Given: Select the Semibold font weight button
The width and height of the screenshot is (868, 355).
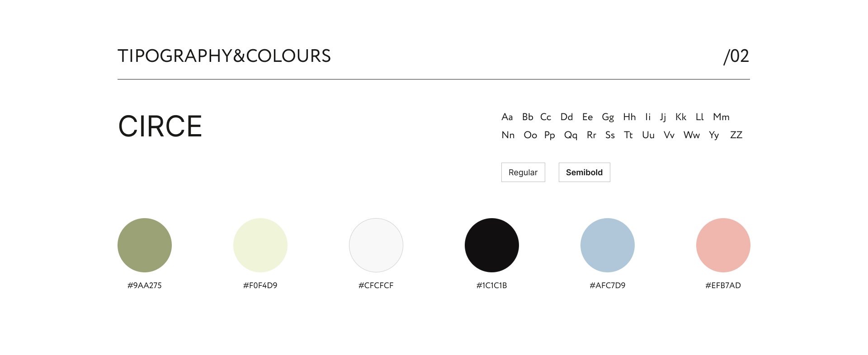Looking at the screenshot, I should coord(584,173).
